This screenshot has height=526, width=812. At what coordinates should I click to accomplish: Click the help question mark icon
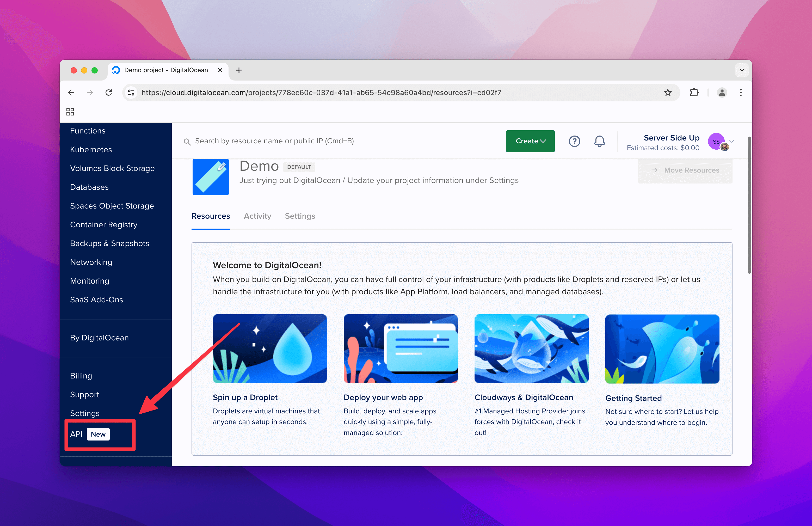574,141
